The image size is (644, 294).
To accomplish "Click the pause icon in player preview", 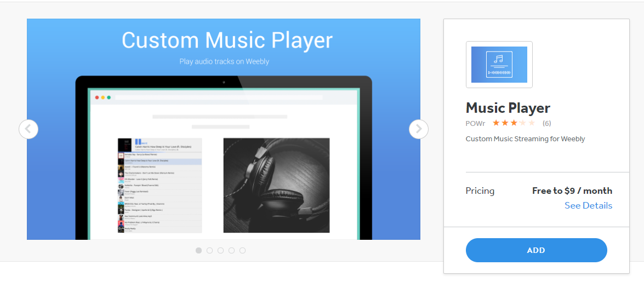I will (x=138, y=142).
